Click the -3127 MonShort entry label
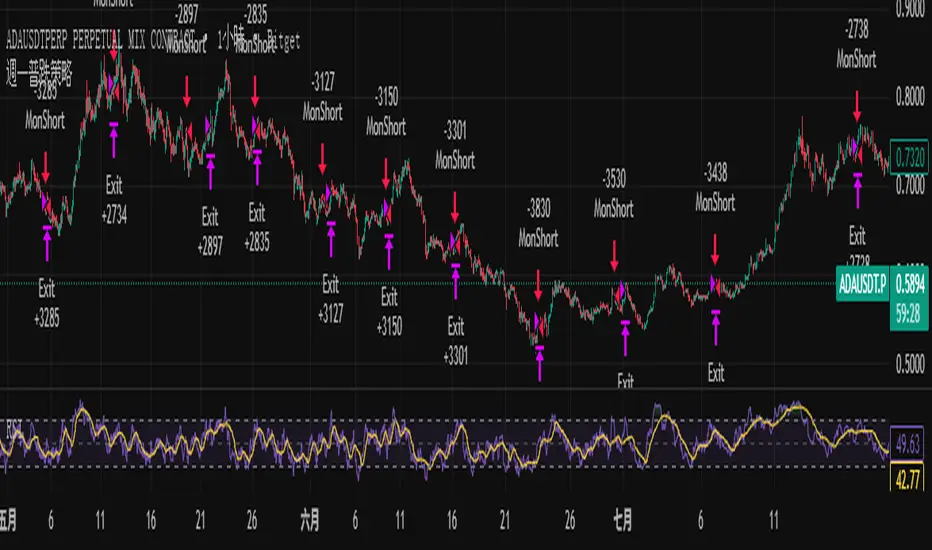Screen dimensions: 932x550 [x=323, y=97]
